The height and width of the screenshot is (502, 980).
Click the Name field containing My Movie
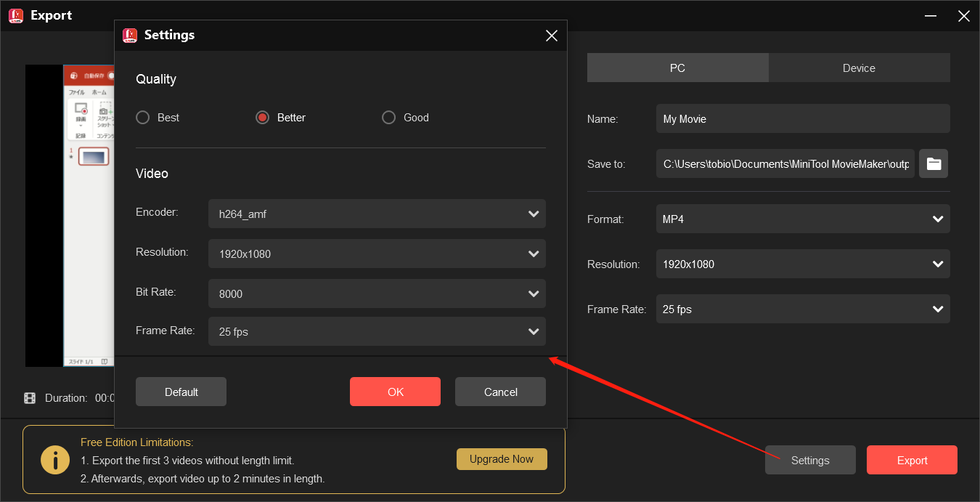pos(803,118)
